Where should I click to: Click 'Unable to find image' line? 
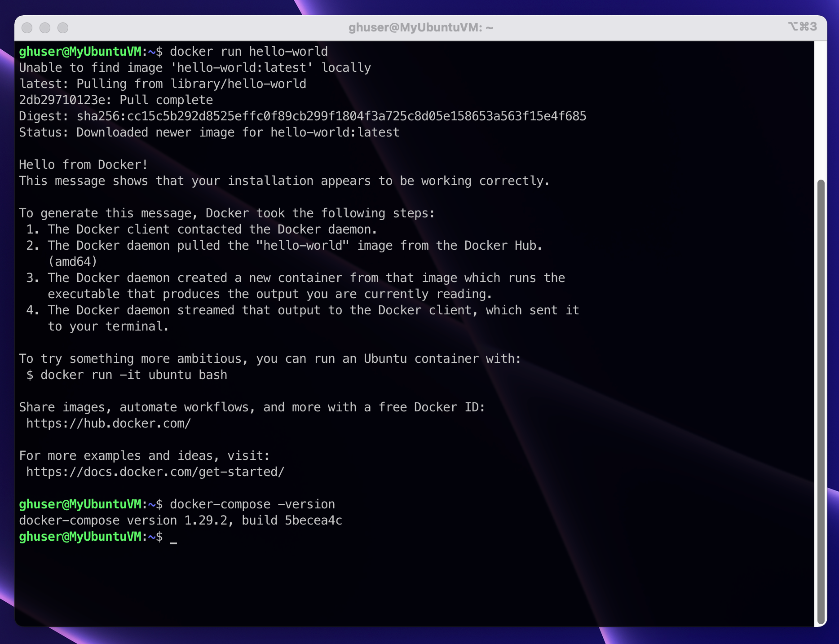pyautogui.click(x=195, y=68)
